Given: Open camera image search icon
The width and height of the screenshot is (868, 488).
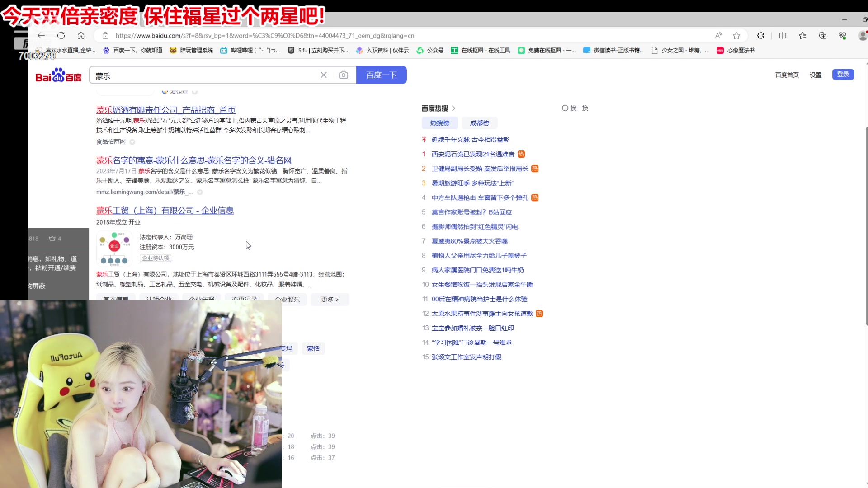Looking at the screenshot, I should tap(344, 75).
